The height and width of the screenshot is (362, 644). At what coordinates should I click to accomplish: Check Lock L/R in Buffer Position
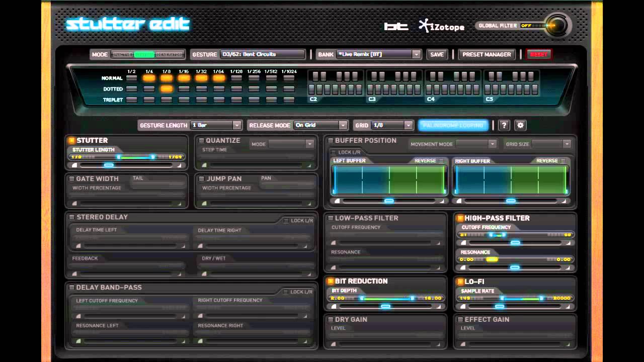tap(333, 152)
